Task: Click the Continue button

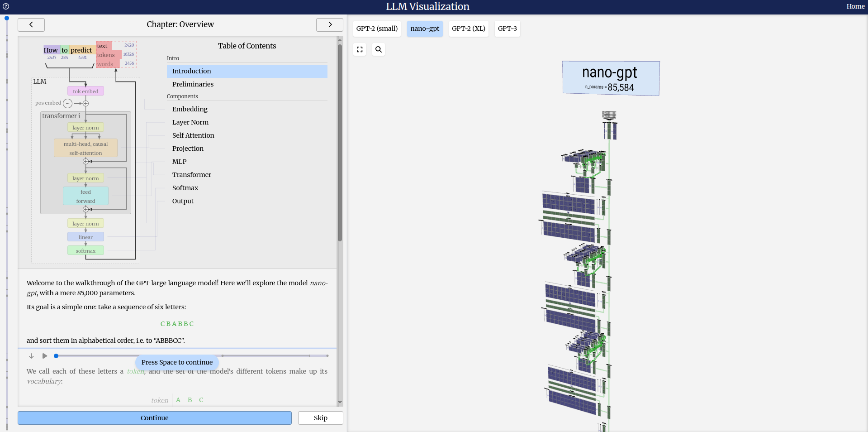Action: [155, 418]
